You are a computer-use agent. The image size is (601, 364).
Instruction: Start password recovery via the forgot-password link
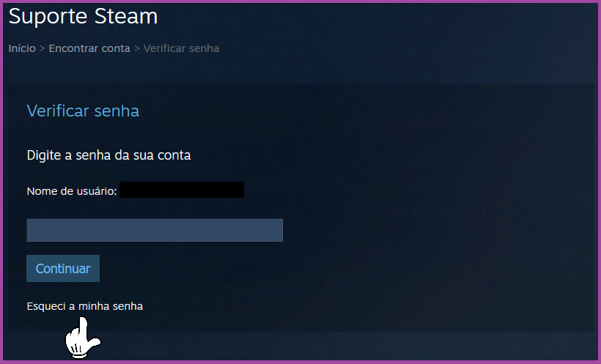(x=85, y=306)
